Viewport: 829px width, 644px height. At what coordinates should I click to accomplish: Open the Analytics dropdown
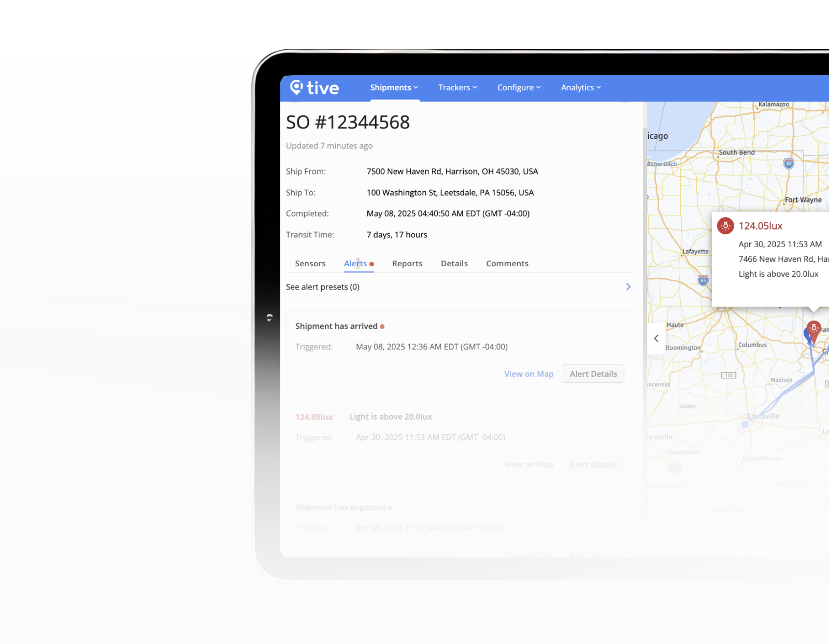(x=581, y=88)
